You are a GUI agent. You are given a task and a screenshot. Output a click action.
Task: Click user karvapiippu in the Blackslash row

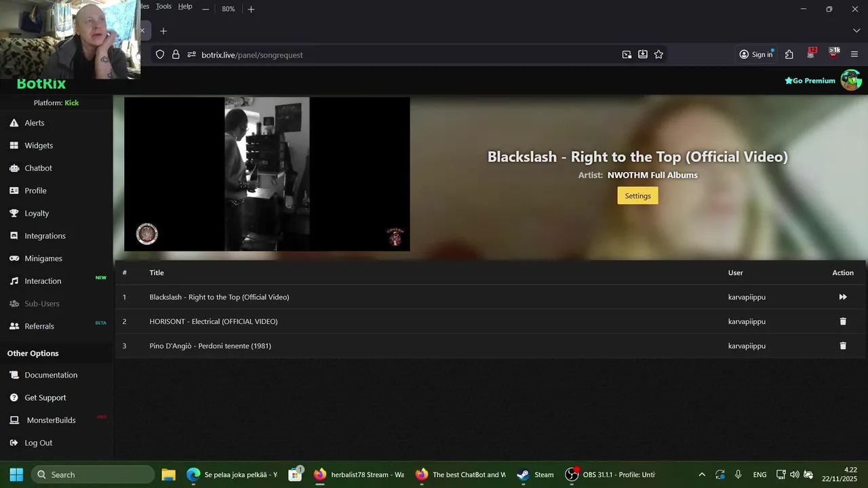coord(747,297)
